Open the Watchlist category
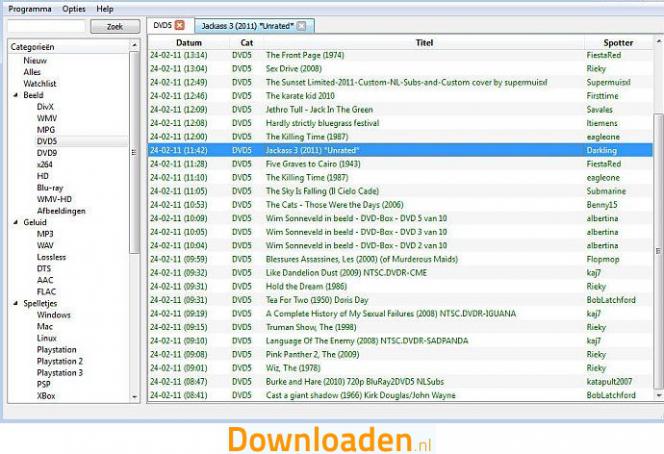Image resolution: width=664 pixels, height=454 pixels. click(40, 83)
